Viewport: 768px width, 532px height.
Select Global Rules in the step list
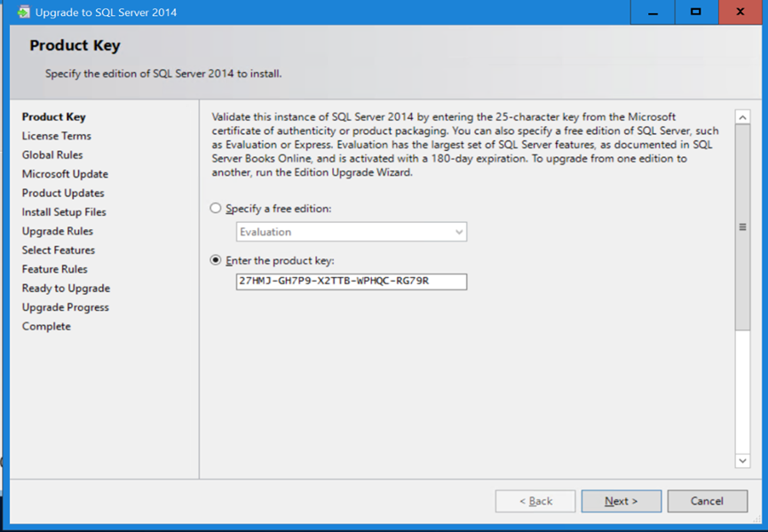tap(52, 155)
